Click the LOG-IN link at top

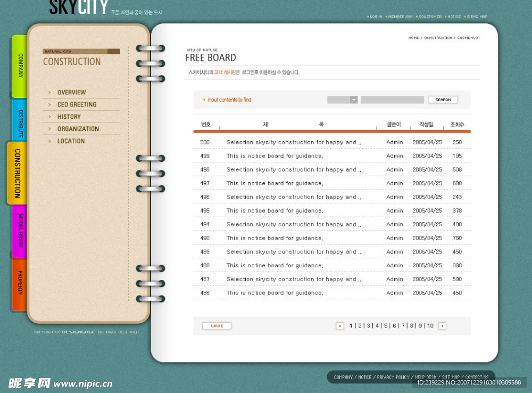[x=376, y=17]
